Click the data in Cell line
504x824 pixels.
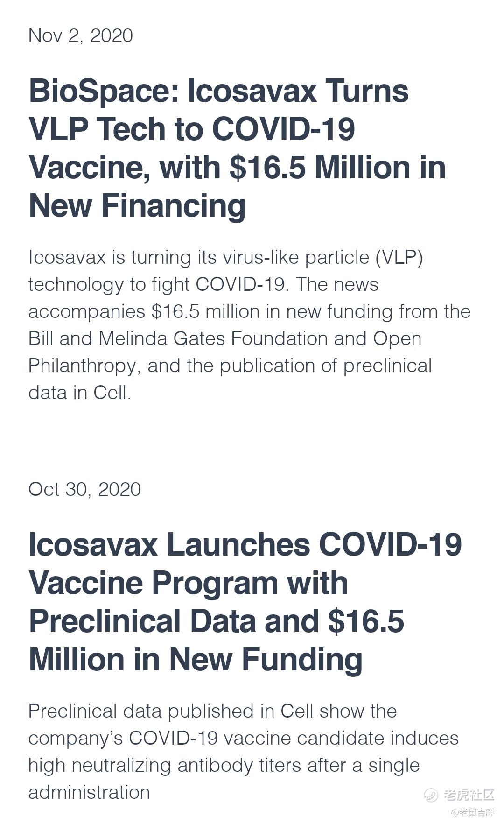click(79, 393)
